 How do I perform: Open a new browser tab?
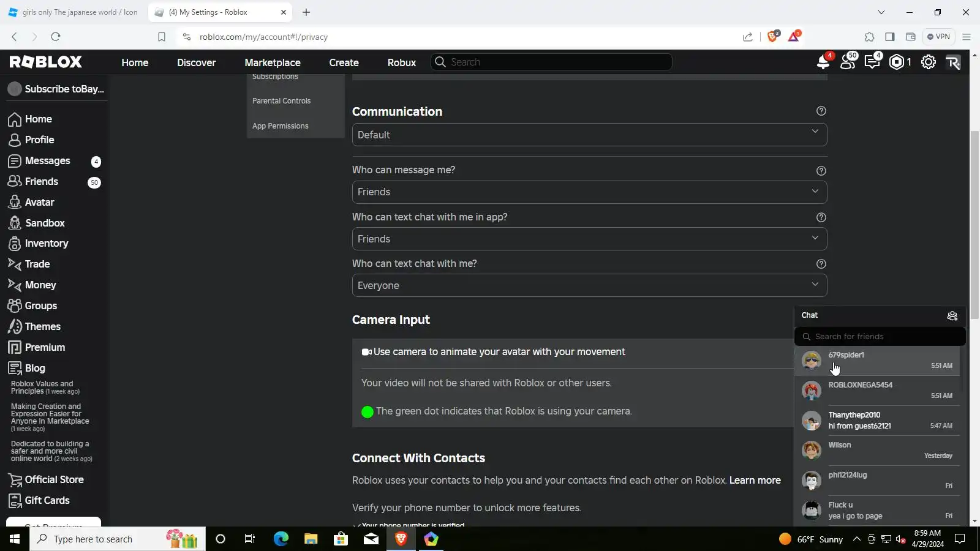[x=306, y=12]
